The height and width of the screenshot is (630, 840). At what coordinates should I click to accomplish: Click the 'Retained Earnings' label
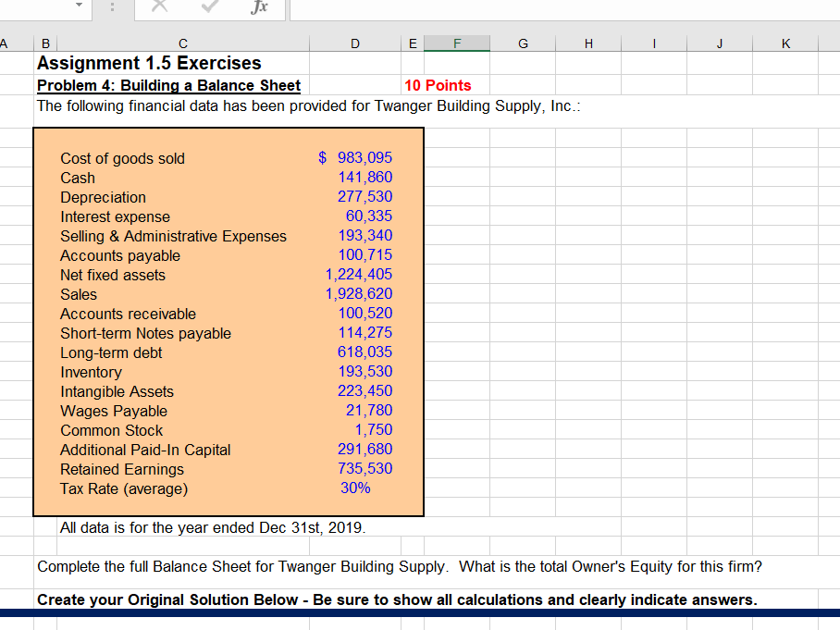click(121, 470)
